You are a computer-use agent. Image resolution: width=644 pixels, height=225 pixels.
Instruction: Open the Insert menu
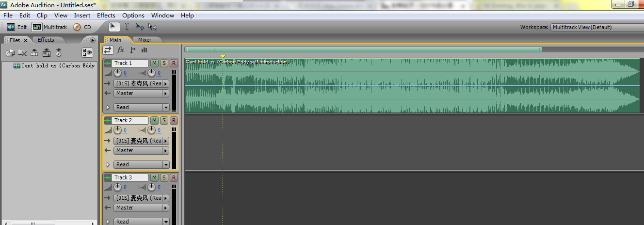(x=82, y=16)
